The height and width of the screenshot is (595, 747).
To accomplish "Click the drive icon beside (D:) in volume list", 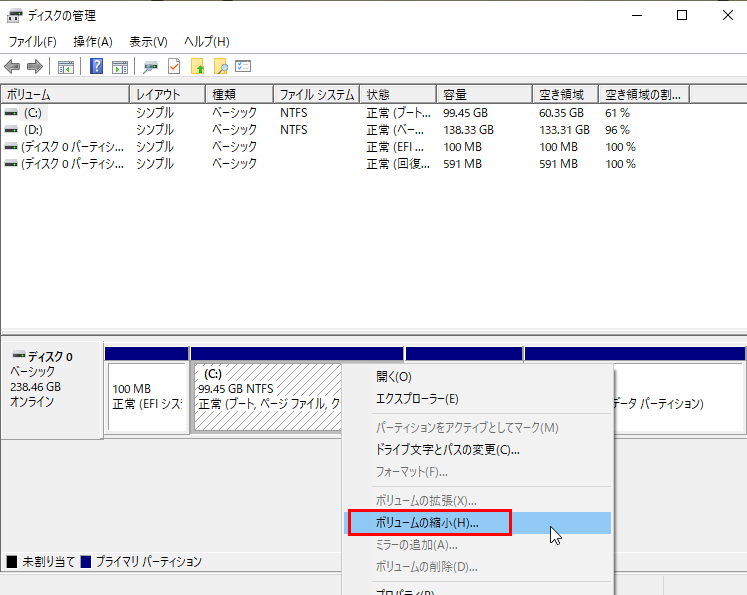I will point(11,130).
